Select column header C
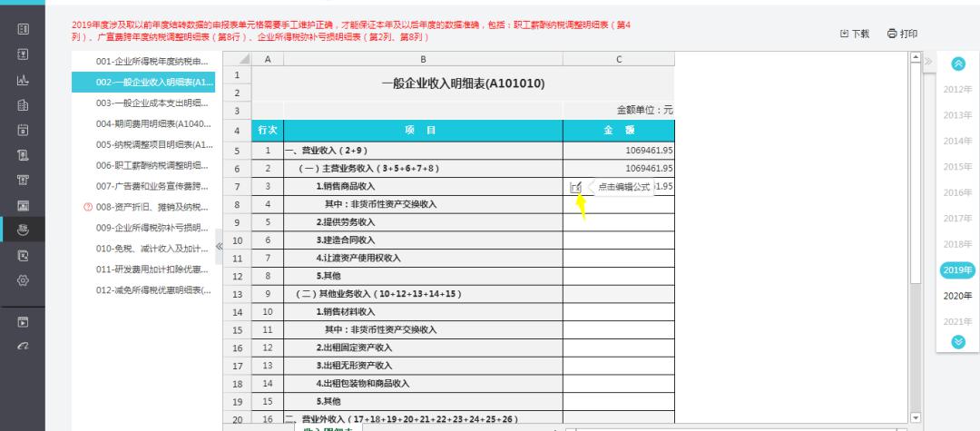The height and width of the screenshot is (431, 980). 619,59
